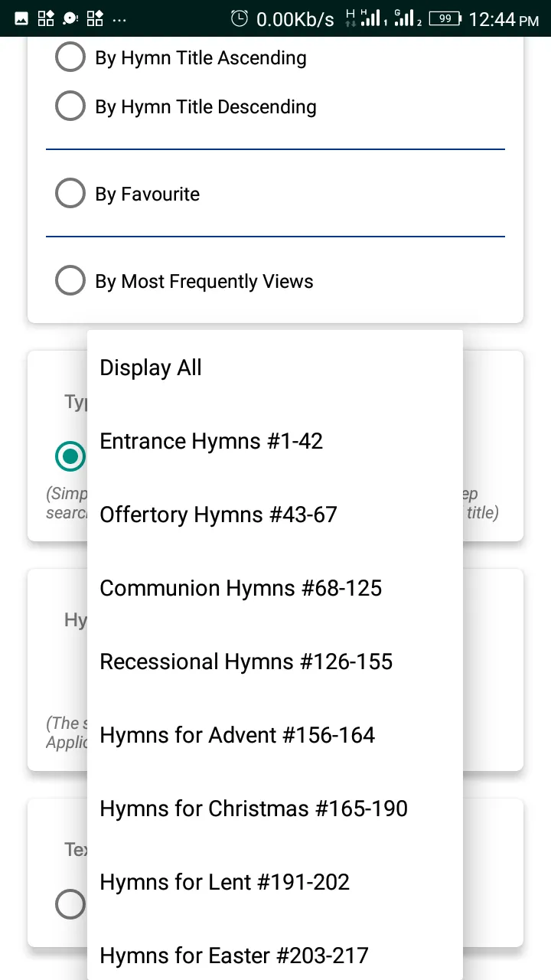Open Hymns for Easter #203-217
Viewport: 551px width, 980px height.
pyautogui.click(x=275, y=949)
